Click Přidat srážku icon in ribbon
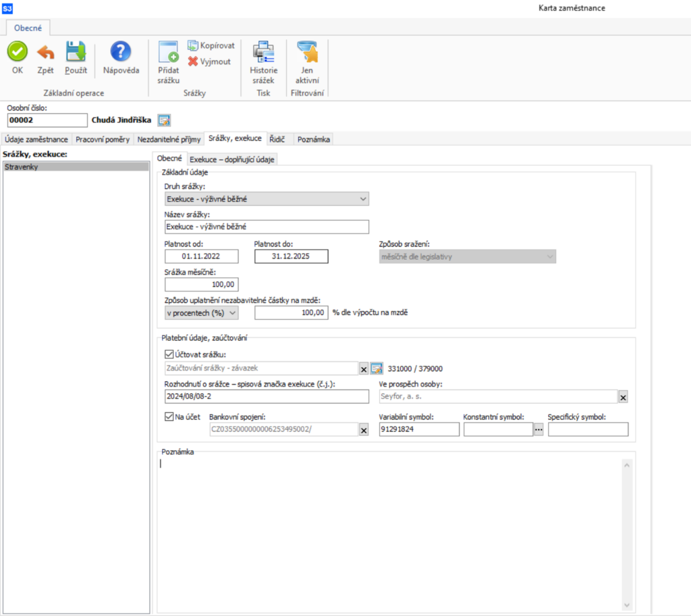The height and width of the screenshot is (616, 691). (x=168, y=53)
